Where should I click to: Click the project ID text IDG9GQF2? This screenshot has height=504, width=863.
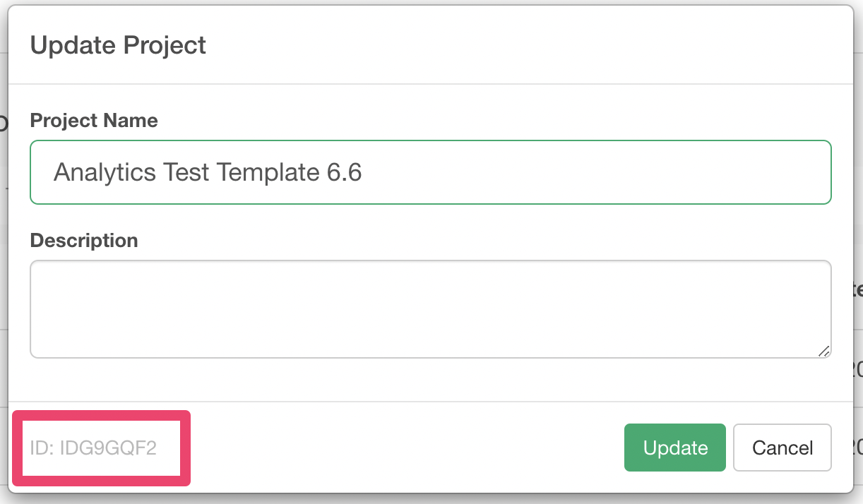[x=108, y=448]
